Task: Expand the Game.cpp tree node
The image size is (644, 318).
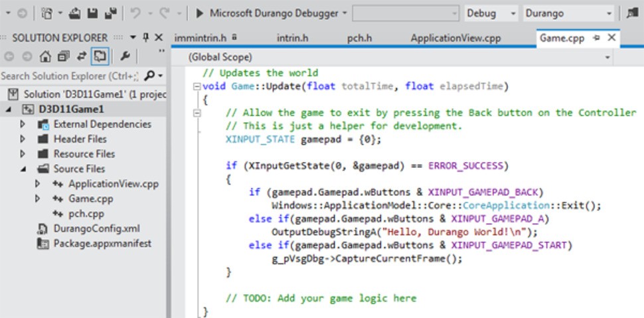Action: [x=38, y=199]
